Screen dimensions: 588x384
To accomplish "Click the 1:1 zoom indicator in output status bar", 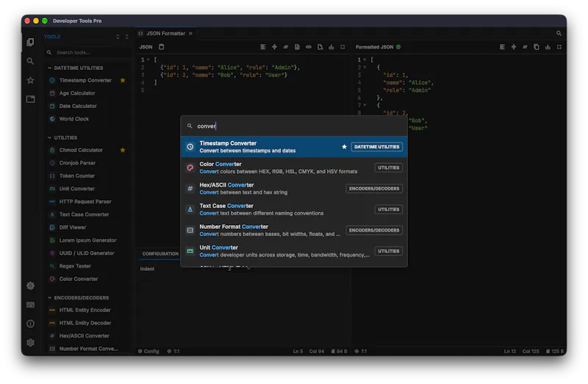I will (361, 352).
